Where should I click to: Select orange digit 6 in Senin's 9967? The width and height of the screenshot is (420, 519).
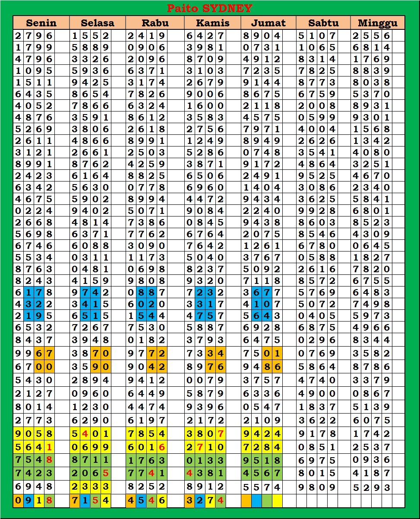point(39,353)
